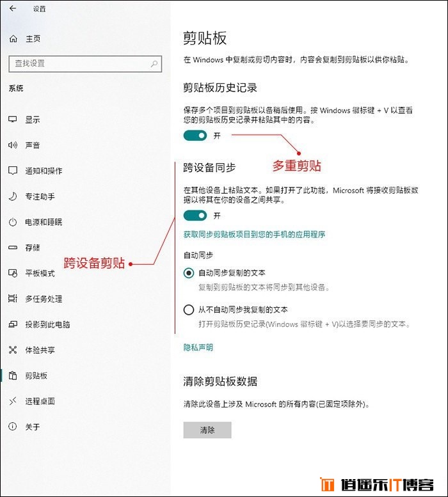Focus the 查找设置 search box
The image size is (448, 497).
click(x=85, y=64)
